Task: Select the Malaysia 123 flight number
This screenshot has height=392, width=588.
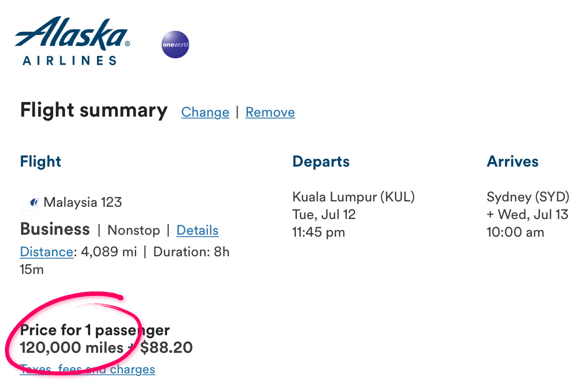Action: [82, 201]
